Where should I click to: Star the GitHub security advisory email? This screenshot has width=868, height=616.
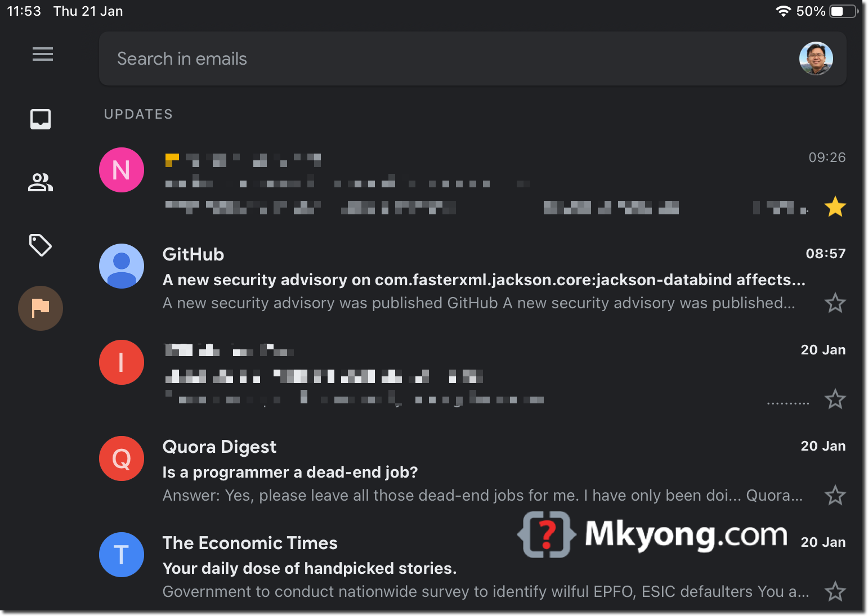835,303
